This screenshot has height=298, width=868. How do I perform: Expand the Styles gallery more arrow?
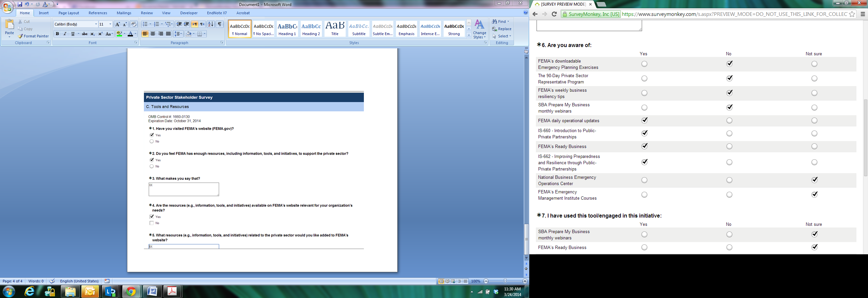point(469,35)
